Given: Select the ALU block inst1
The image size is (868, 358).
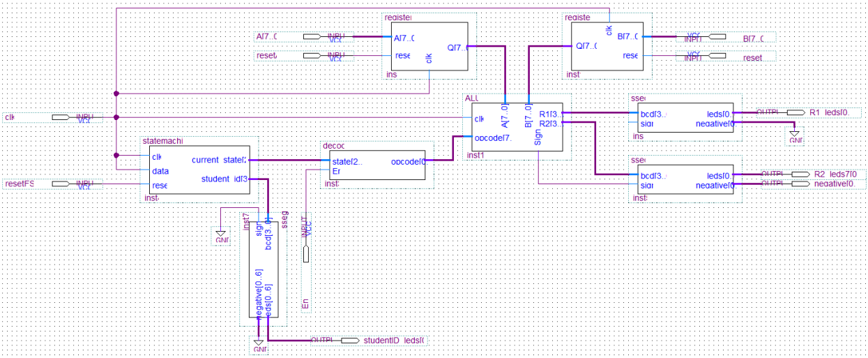Looking at the screenshot, I should tap(517, 126).
